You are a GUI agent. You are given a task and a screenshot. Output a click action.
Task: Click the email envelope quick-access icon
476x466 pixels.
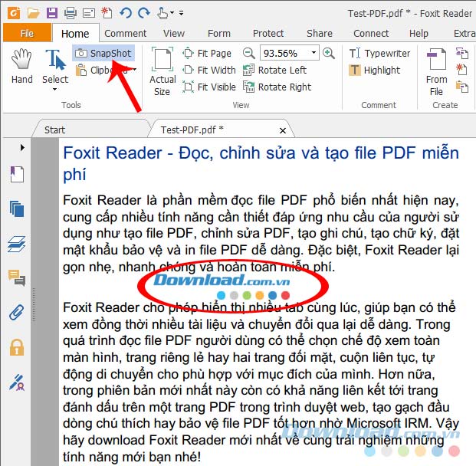[89, 13]
